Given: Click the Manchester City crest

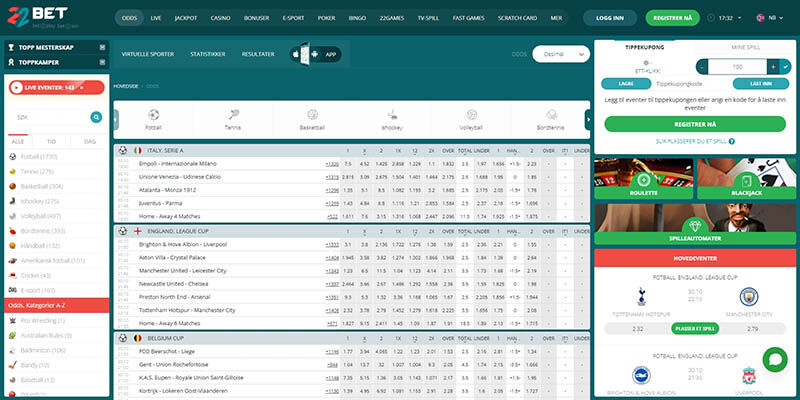Looking at the screenshot, I should [x=749, y=296].
